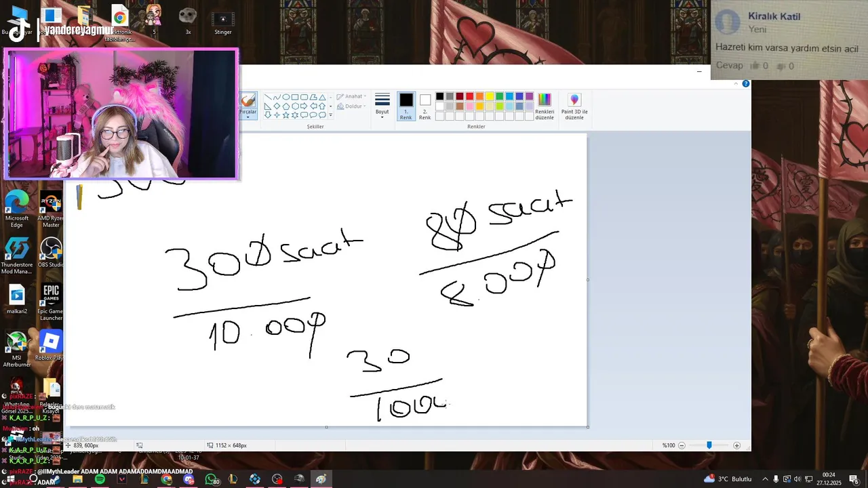This screenshot has width=868, height=488.
Task: Open the Fırçalar brushes dropdown
Action: (x=248, y=114)
